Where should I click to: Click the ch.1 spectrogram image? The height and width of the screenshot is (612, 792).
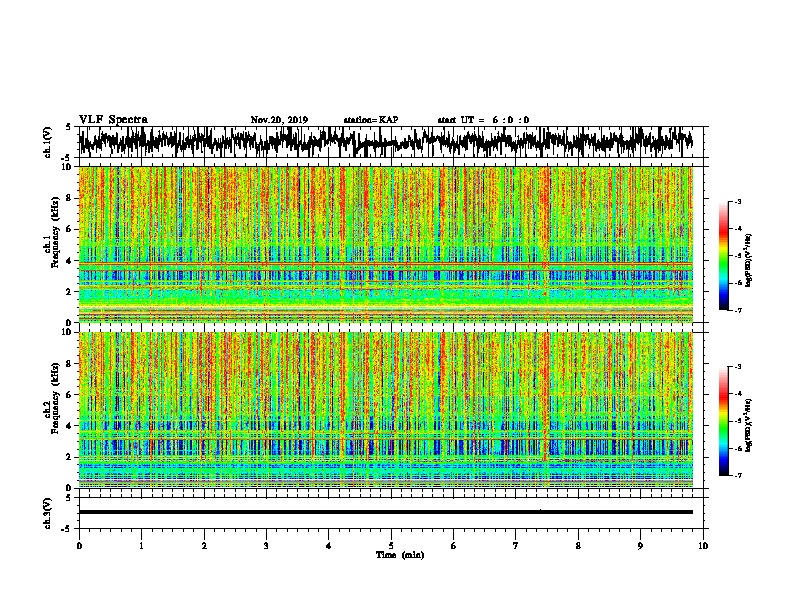[x=385, y=244]
